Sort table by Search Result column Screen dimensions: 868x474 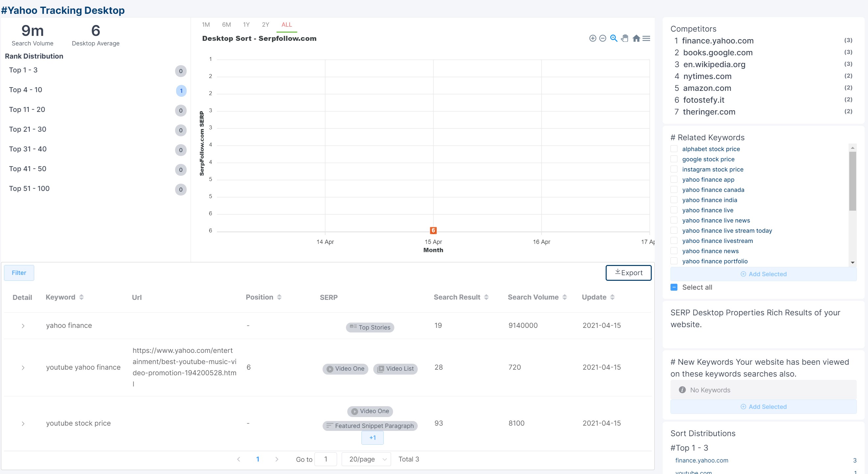[x=486, y=297]
